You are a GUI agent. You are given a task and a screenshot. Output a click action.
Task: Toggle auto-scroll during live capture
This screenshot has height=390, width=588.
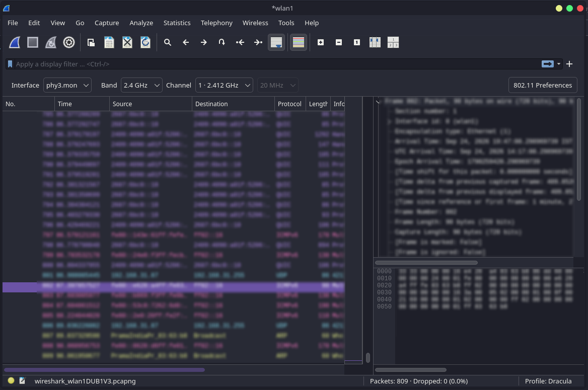tap(276, 42)
